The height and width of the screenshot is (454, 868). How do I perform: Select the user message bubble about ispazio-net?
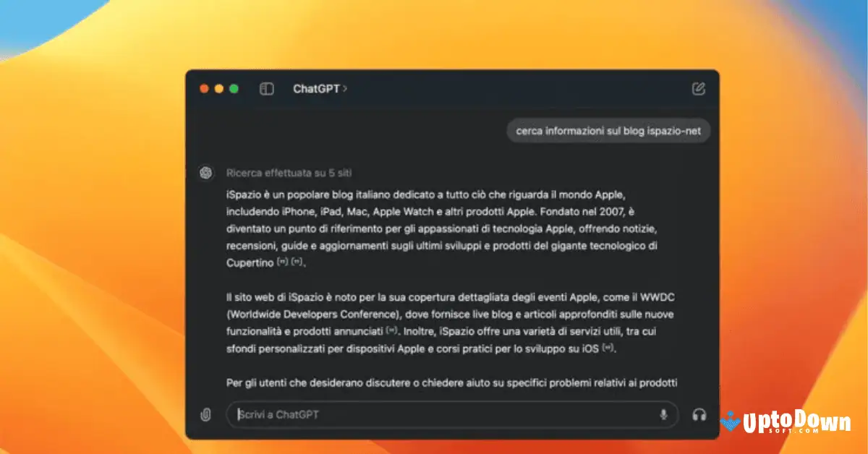coord(608,131)
